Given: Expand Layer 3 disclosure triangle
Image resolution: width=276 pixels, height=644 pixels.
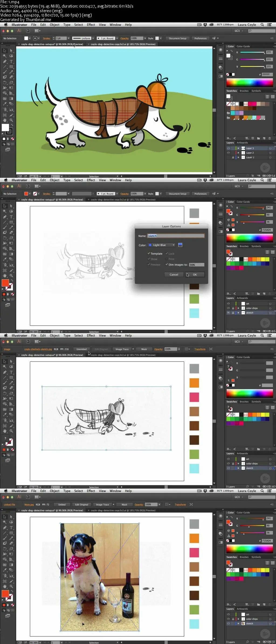Looking at the screenshot, I should tap(238, 148).
